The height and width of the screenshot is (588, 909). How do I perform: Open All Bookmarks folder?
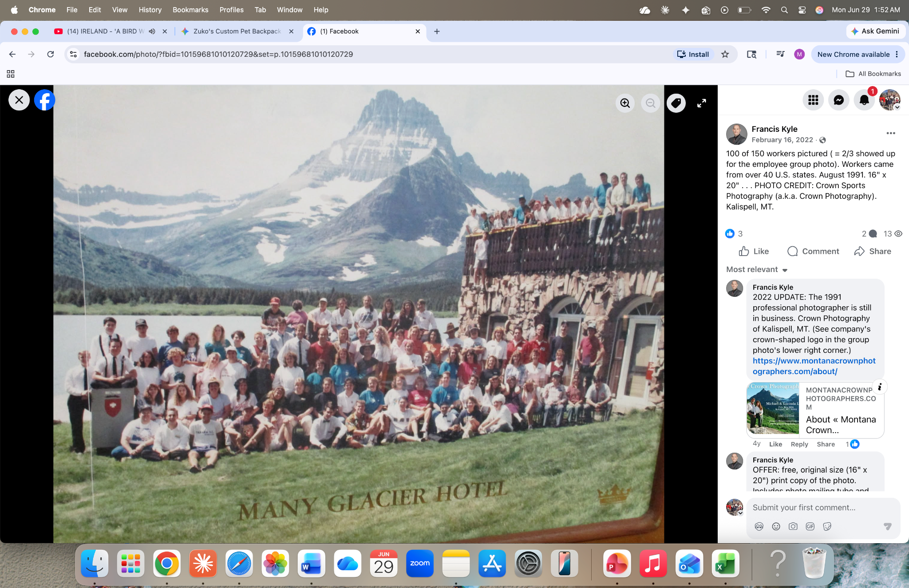[x=873, y=74]
